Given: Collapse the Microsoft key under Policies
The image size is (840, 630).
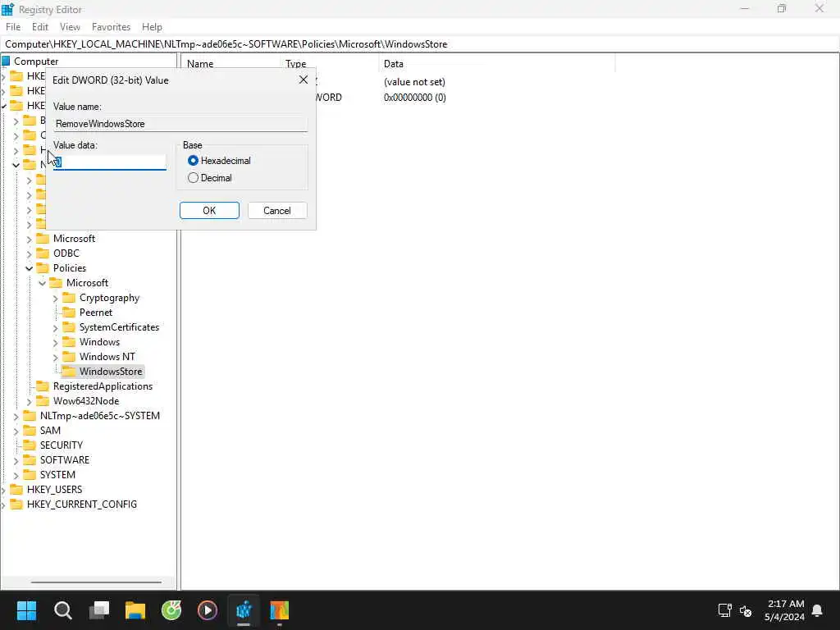Looking at the screenshot, I should [x=43, y=283].
